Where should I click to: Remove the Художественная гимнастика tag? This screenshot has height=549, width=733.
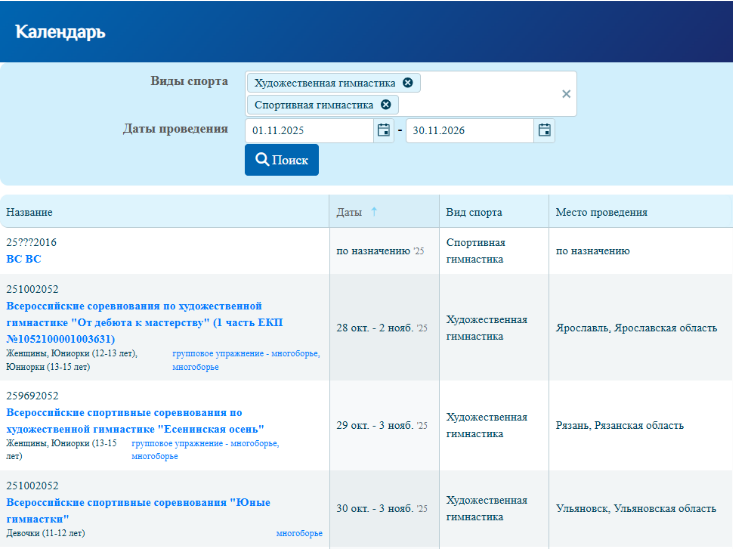(x=407, y=83)
